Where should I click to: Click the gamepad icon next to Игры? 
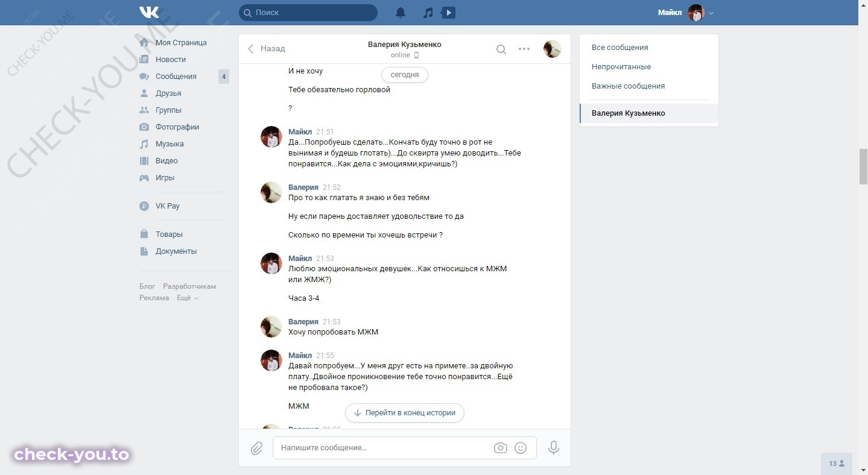tap(144, 178)
